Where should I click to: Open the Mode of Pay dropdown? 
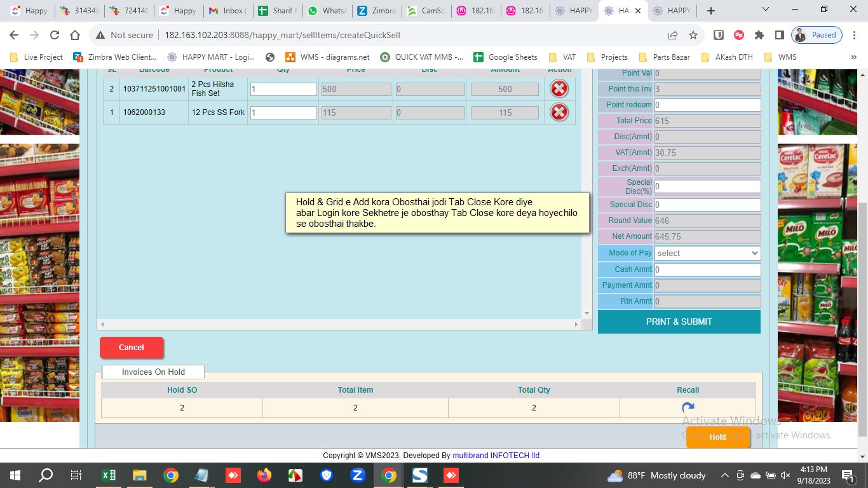(x=707, y=253)
